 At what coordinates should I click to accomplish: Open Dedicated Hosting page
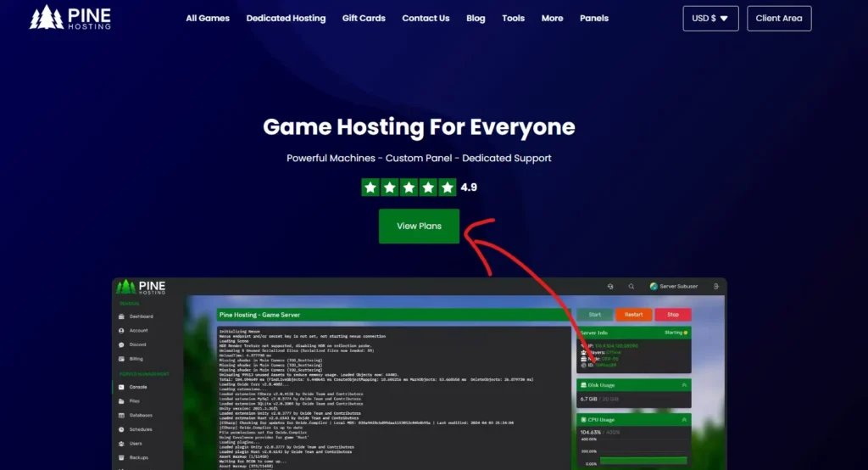(x=286, y=19)
